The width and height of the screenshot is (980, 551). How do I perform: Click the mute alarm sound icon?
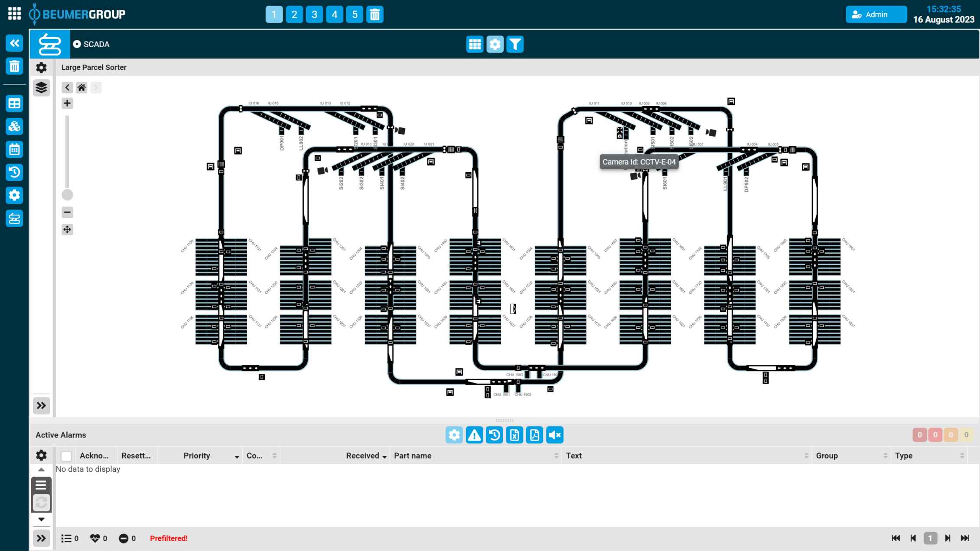tap(555, 435)
